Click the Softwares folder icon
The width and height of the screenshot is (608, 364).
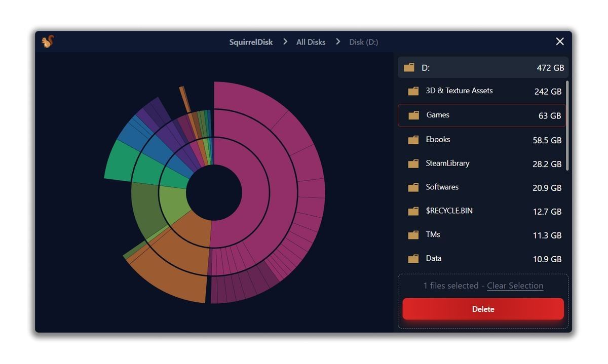(413, 187)
